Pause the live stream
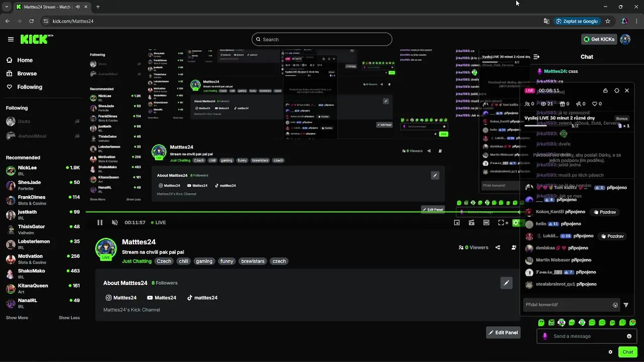 [x=100, y=222]
